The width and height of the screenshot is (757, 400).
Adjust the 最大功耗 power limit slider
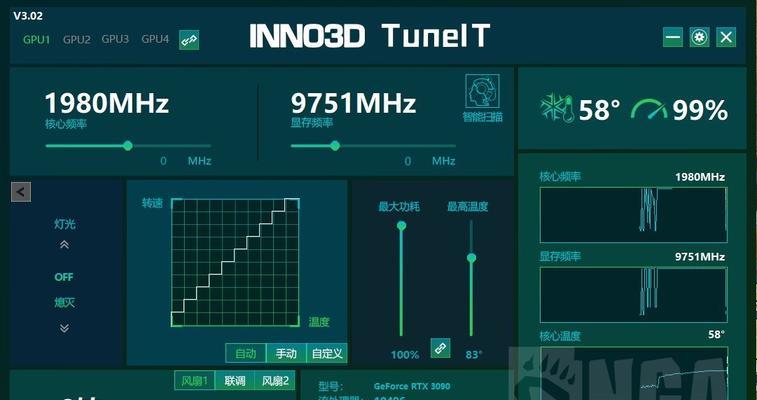pos(401,226)
